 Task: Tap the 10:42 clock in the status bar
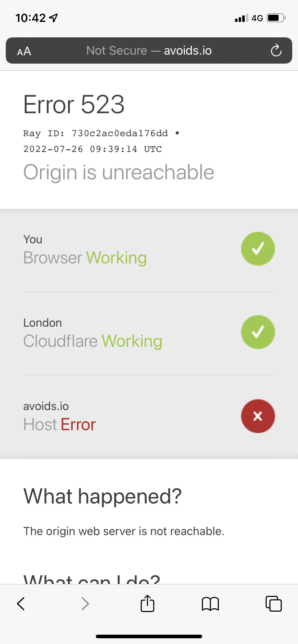click(31, 18)
